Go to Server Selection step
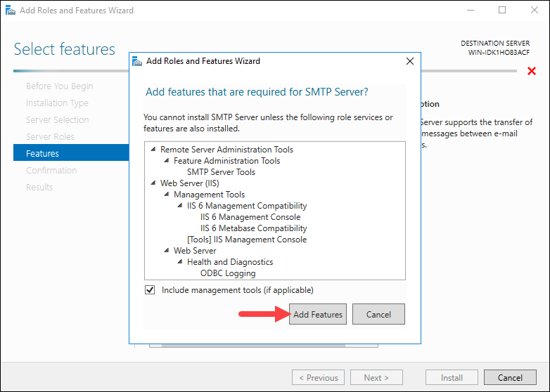 [57, 120]
